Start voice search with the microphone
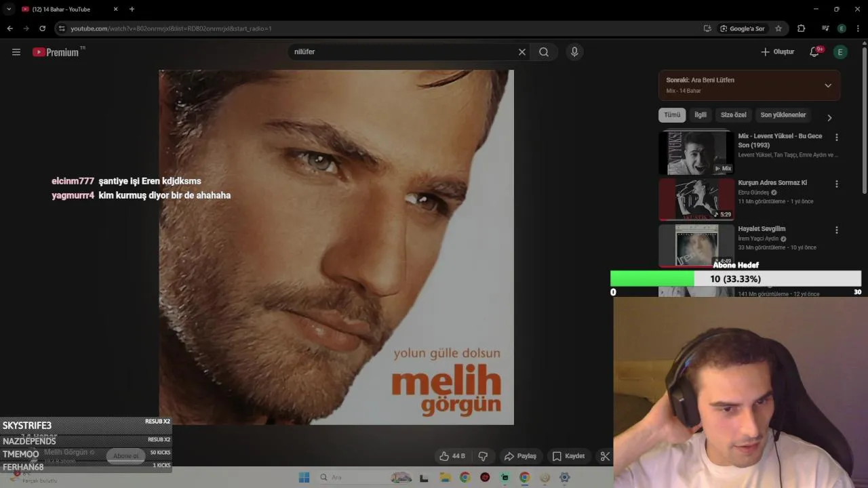Screen dimensions: 868x488 coord(574,52)
